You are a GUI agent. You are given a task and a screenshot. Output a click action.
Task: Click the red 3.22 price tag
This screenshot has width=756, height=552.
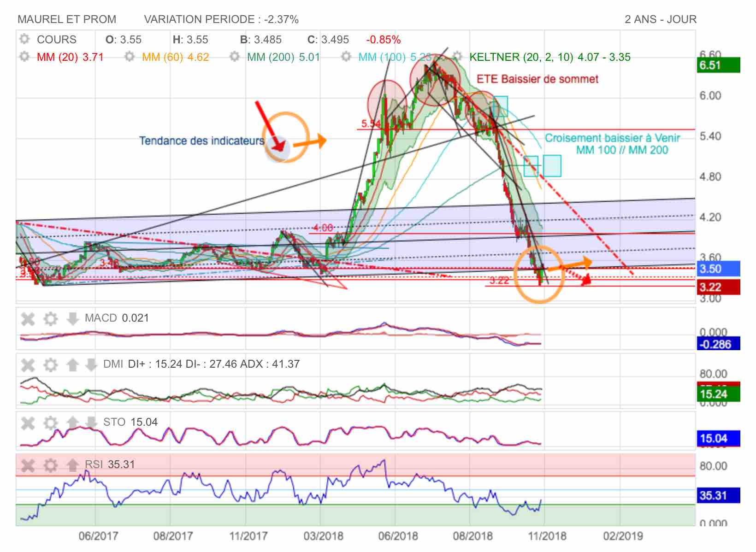tap(719, 287)
